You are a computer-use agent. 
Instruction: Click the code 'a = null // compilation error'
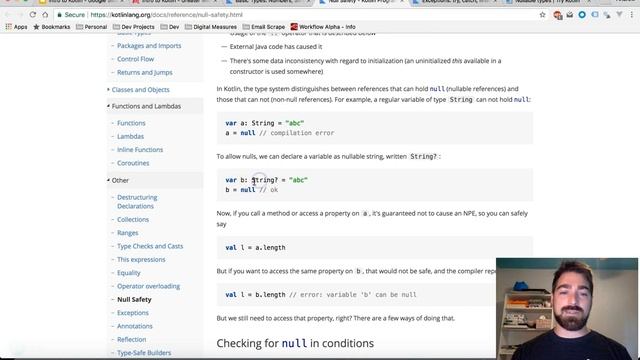280,133
